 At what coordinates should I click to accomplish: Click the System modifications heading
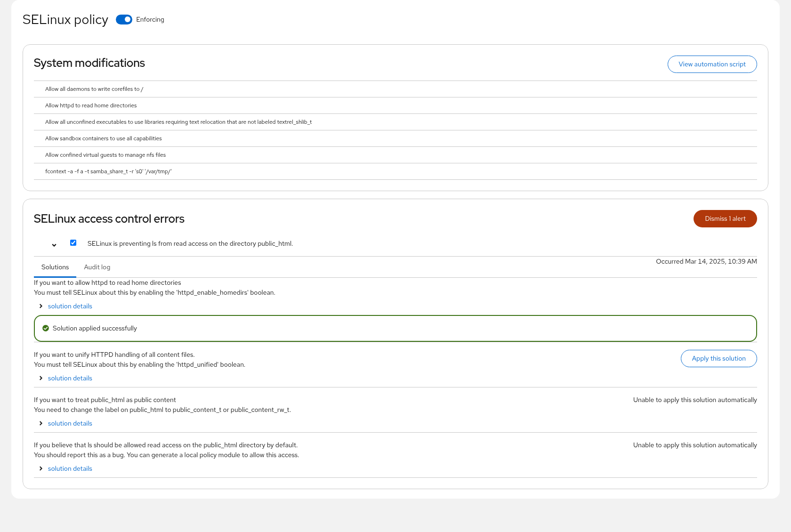pos(89,63)
